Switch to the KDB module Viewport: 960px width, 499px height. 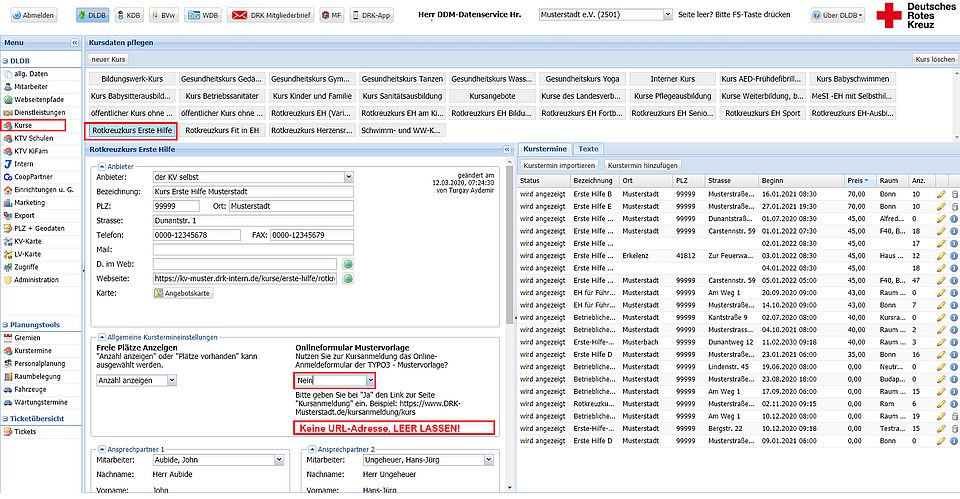tap(128, 16)
